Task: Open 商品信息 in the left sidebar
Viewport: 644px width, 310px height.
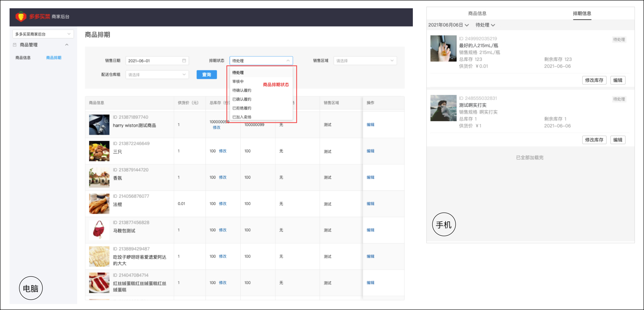Action: (x=23, y=58)
